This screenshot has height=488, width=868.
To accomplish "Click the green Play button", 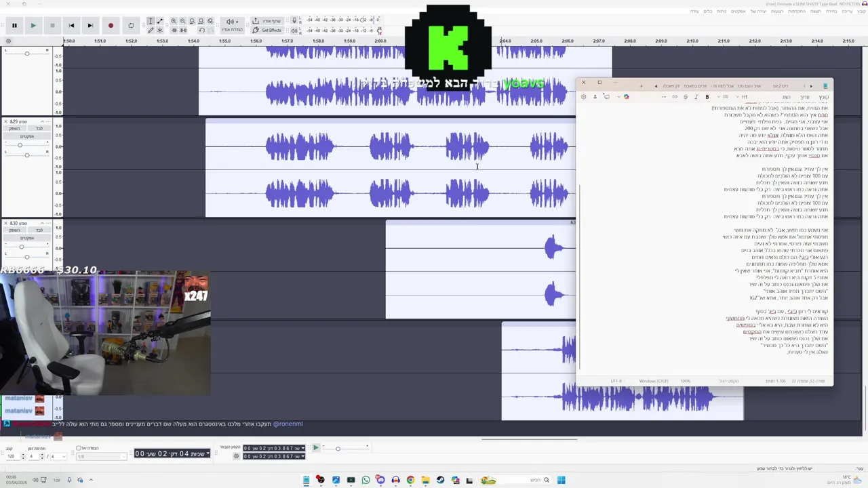I will click(x=33, y=26).
